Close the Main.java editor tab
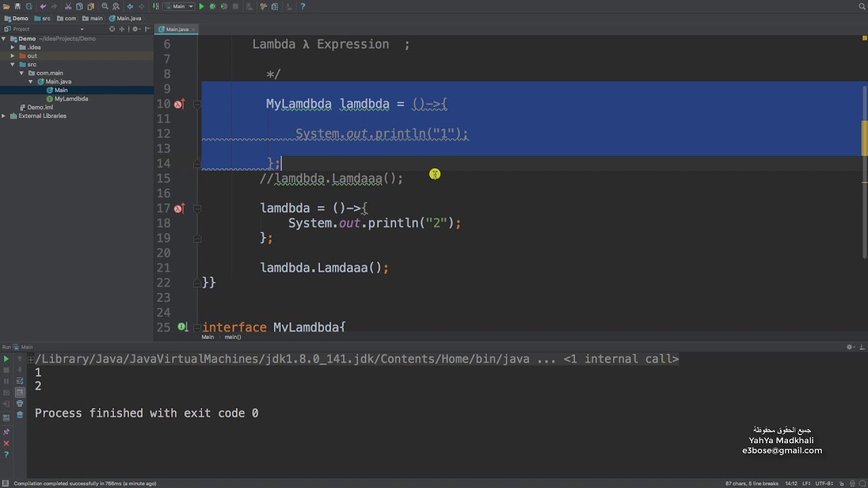This screenshot has height=488, width=868. (x=193, y=29)
